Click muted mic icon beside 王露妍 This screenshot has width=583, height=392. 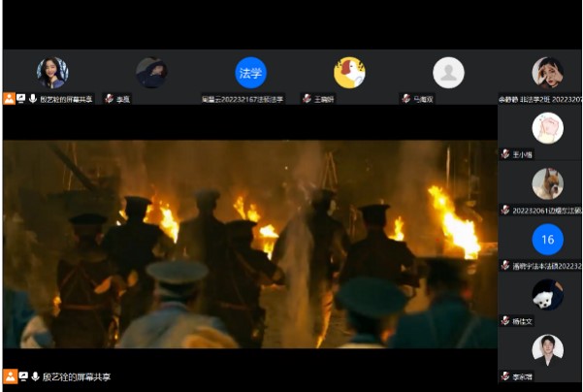307,98
